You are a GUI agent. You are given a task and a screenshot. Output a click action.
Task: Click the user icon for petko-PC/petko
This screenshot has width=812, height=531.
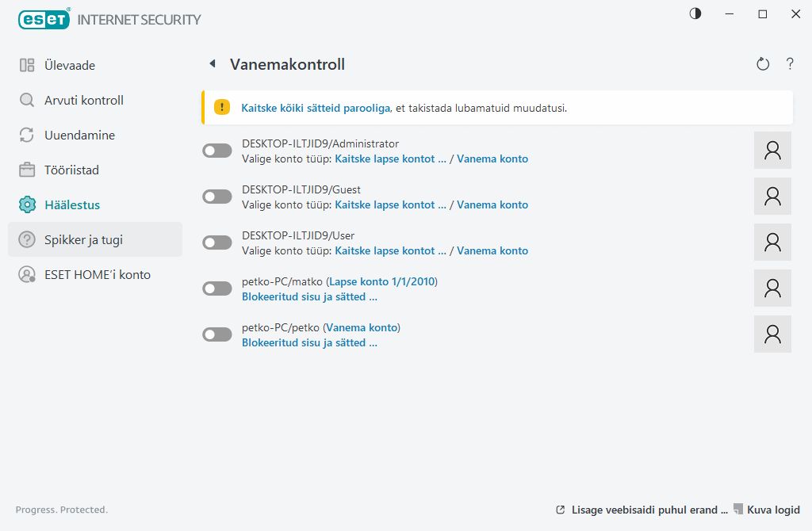tap(772, 334)
